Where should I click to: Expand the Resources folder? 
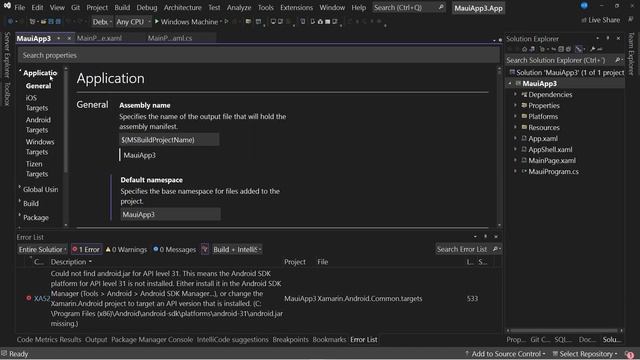click(515, 127)
